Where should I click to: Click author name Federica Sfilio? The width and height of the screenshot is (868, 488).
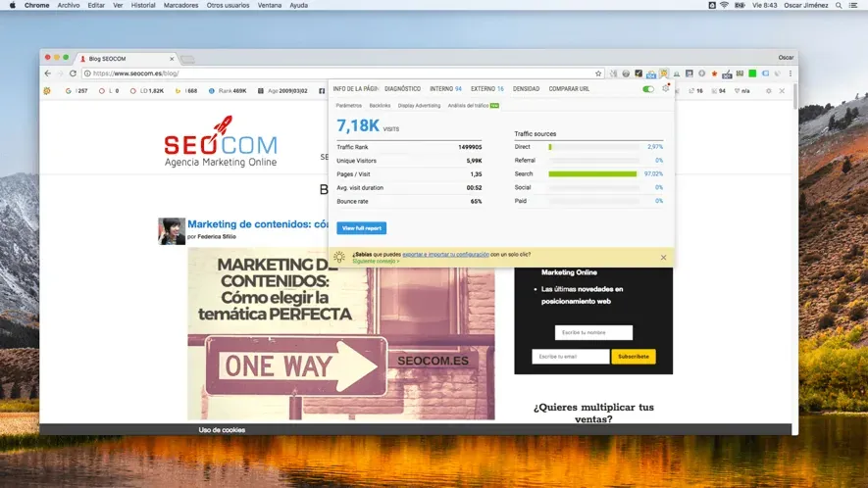[217, 237]
